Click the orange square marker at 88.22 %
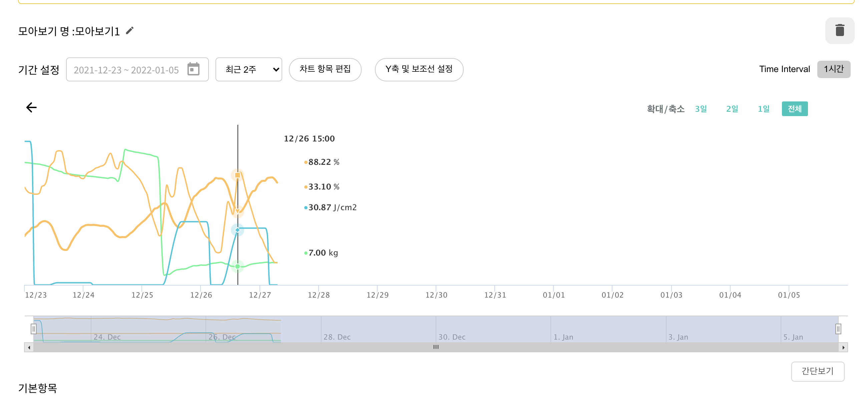This screenshot has width=868, height=401. click(x=238, y=175)
